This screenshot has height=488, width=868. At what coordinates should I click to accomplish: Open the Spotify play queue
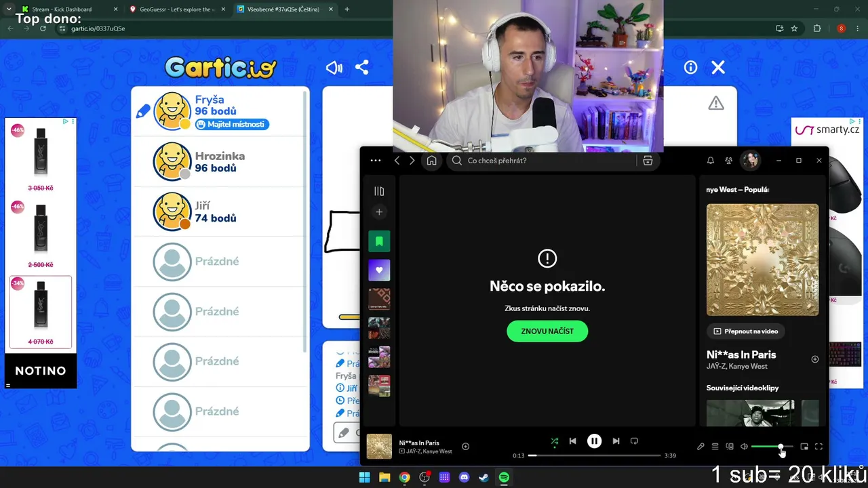[x=715, y=447]
